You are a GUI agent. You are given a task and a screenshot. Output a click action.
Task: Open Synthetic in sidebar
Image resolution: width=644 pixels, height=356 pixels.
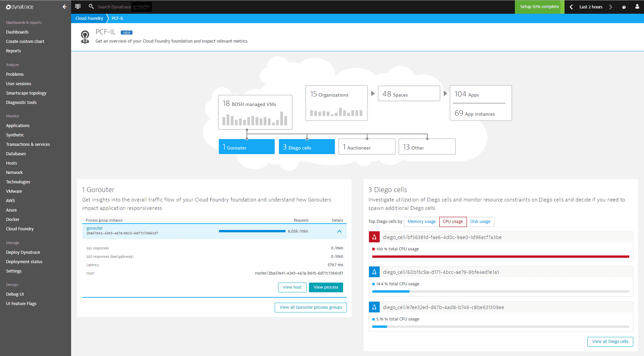point(15,135)
